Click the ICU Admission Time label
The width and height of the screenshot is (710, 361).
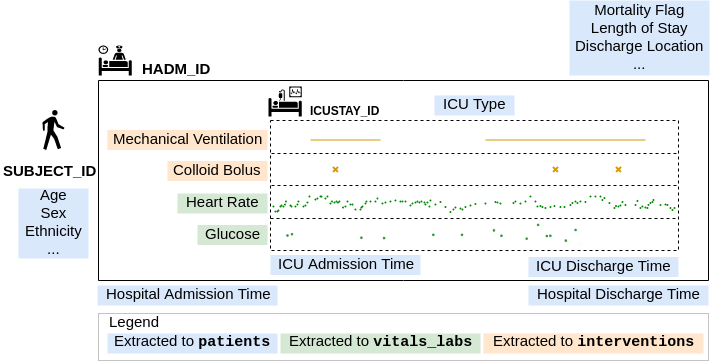click(x=345, y=265)
